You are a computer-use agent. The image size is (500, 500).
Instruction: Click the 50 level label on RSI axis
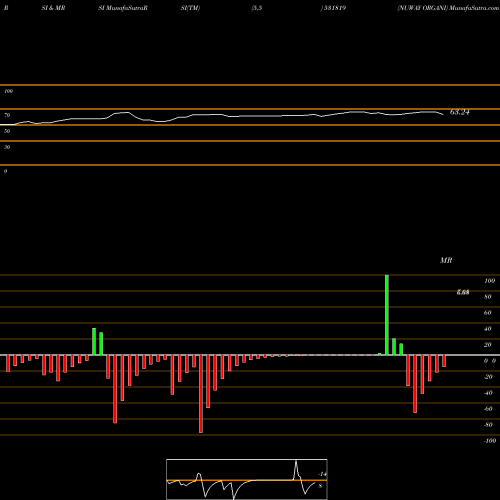point(7,131)
